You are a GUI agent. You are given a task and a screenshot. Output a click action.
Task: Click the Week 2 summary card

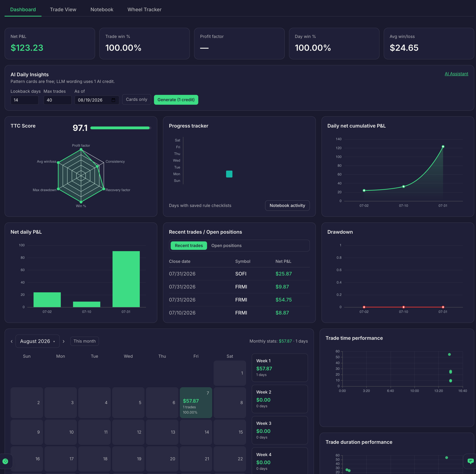tap(280, 399)
